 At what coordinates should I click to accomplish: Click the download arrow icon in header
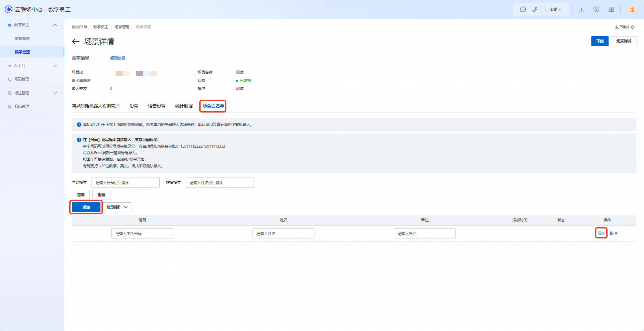pos(581,10)
